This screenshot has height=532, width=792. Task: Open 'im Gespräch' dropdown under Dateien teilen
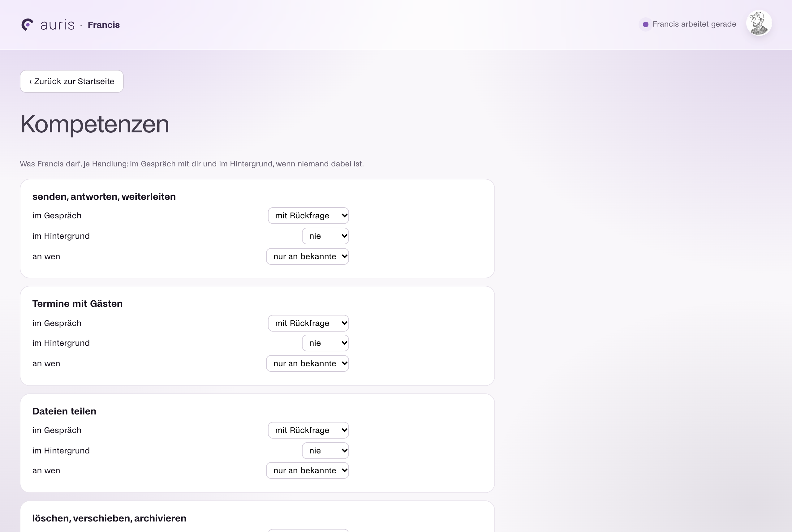(308, 430)
